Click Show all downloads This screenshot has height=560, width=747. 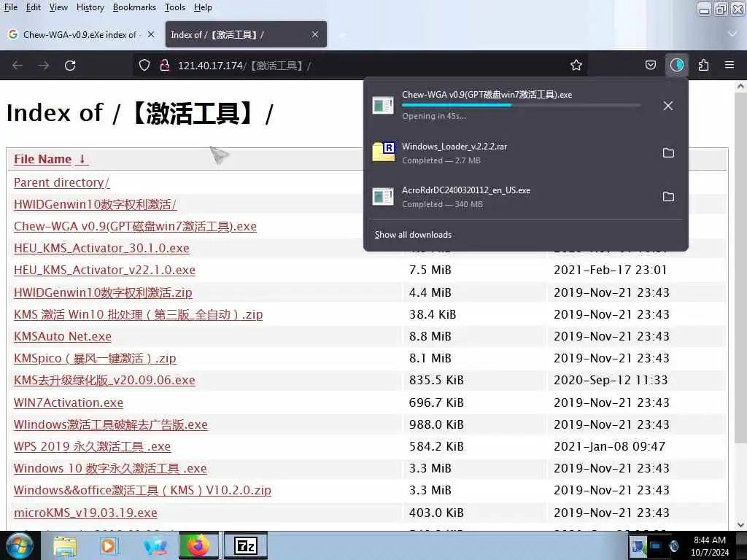pyautogui.click(x=413, y=235)
